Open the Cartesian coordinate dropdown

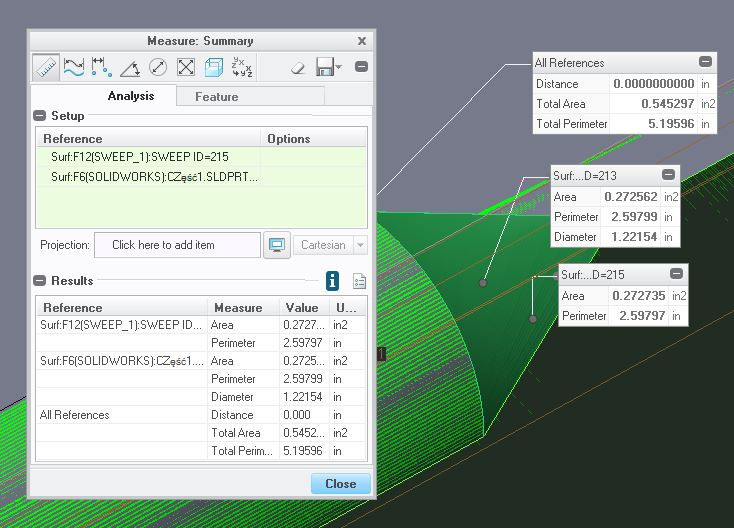(x=360, y=245)
